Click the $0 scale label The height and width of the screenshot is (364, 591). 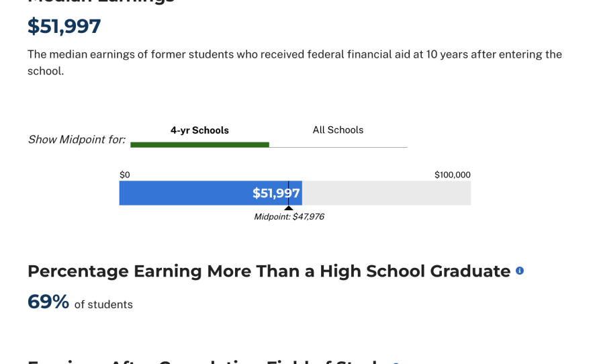(125, 175)
